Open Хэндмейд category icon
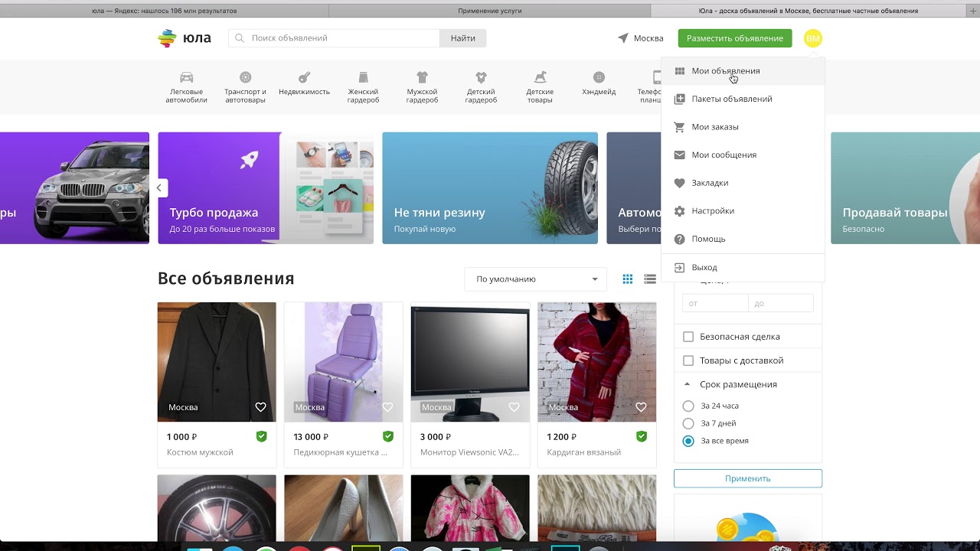 tap(599, 77)
